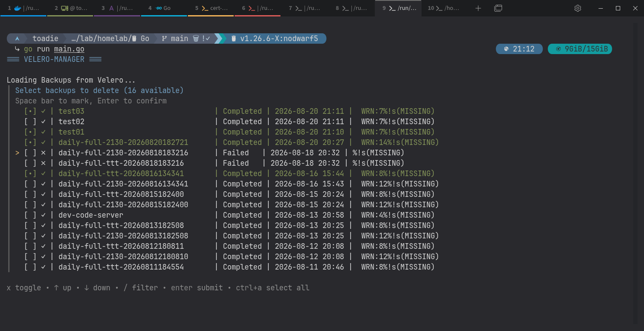Click the daily-full-2130-20260816134341 backup name

pyautogui.click(x=123, y=184)
